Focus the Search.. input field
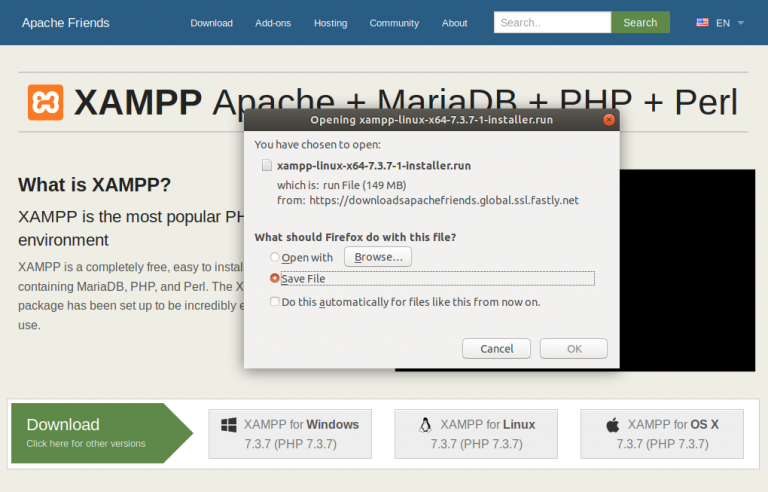 552,23
